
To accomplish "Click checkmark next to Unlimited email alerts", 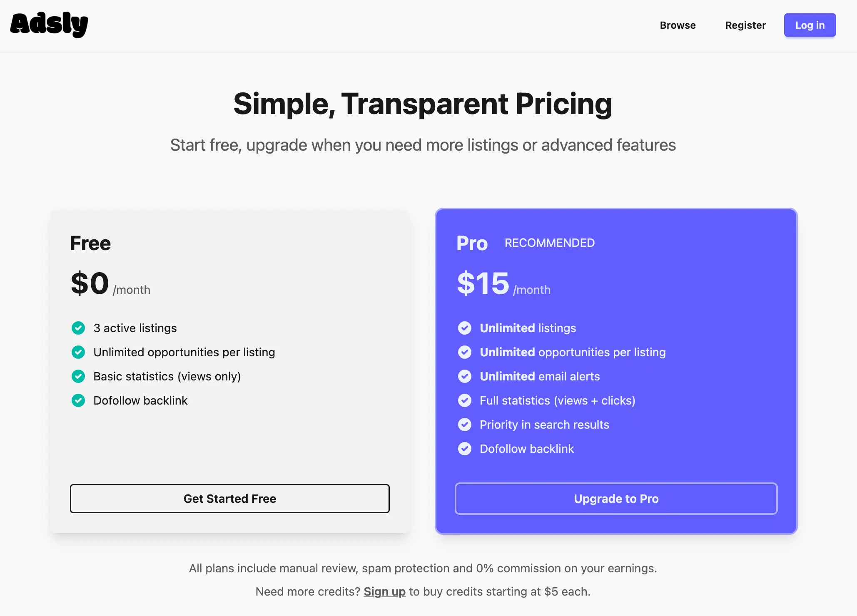I will tap(465, 376).
